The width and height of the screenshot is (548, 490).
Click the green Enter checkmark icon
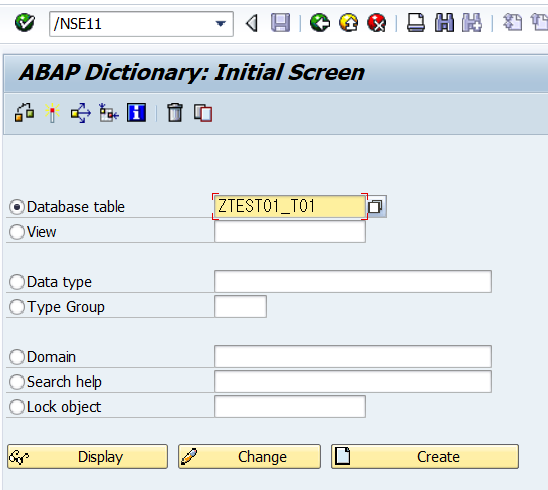click(25, 23)
